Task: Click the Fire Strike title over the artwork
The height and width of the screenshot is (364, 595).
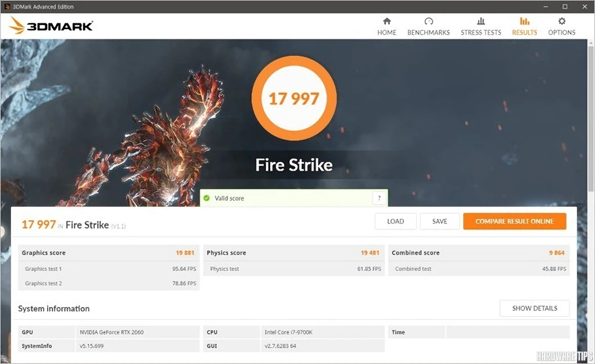Action: click(294, 165)
